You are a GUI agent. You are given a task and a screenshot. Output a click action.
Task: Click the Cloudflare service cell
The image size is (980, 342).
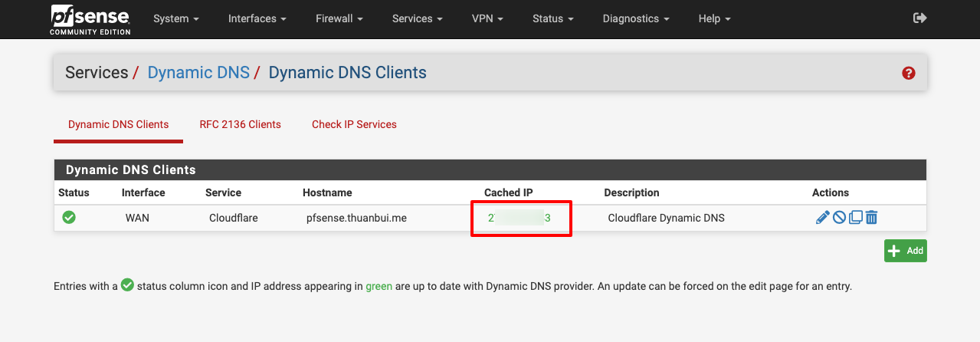(x=234, y=218)
